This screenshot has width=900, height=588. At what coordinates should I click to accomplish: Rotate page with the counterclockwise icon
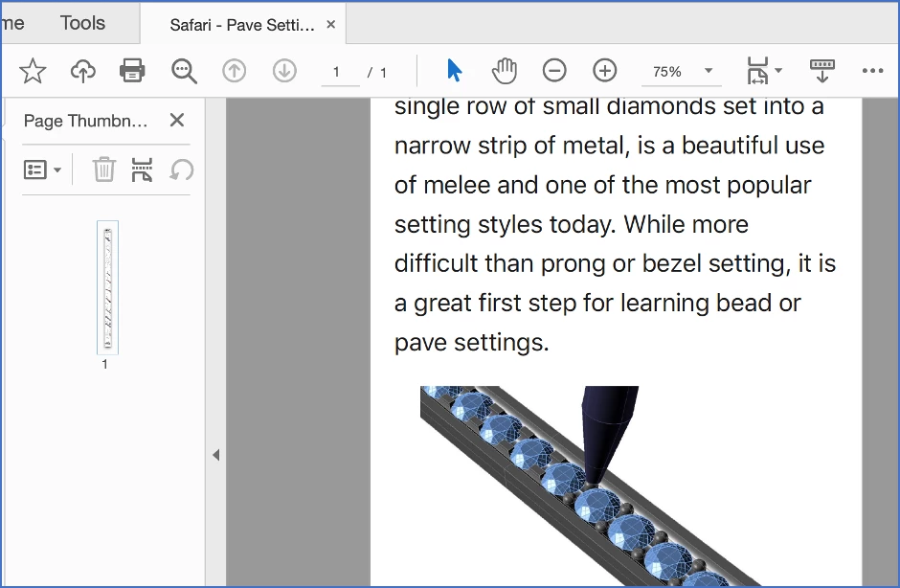click(181, 170)
